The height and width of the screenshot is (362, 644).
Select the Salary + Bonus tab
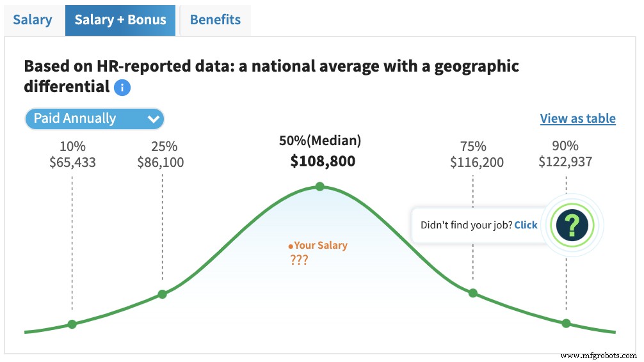(x=120, y=20)
